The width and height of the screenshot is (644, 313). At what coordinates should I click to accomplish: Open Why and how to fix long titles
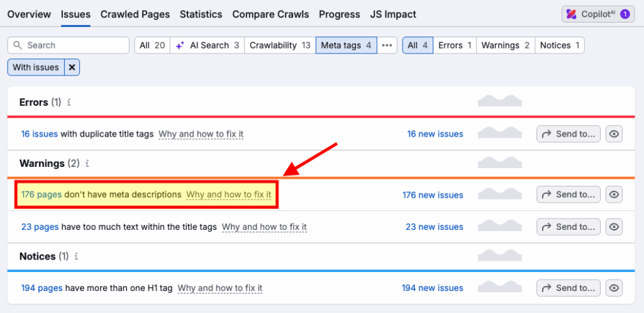(x=265, y=227)
